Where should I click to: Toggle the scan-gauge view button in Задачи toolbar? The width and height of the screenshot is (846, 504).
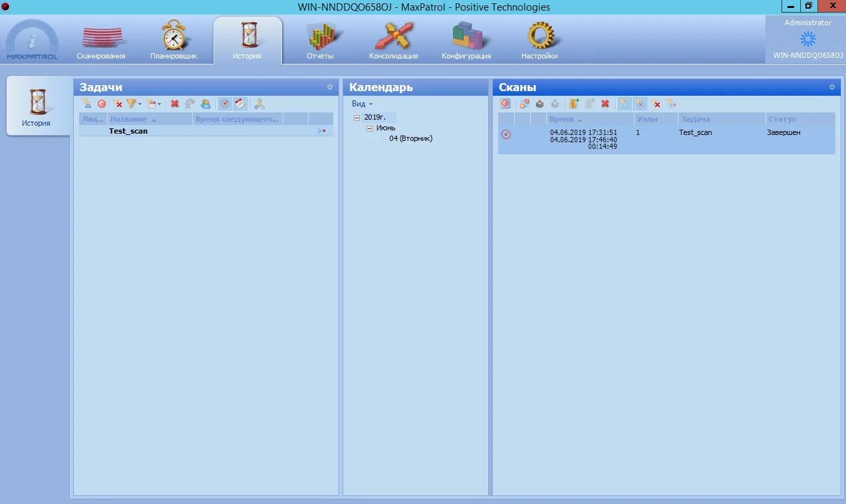point(225,104)
